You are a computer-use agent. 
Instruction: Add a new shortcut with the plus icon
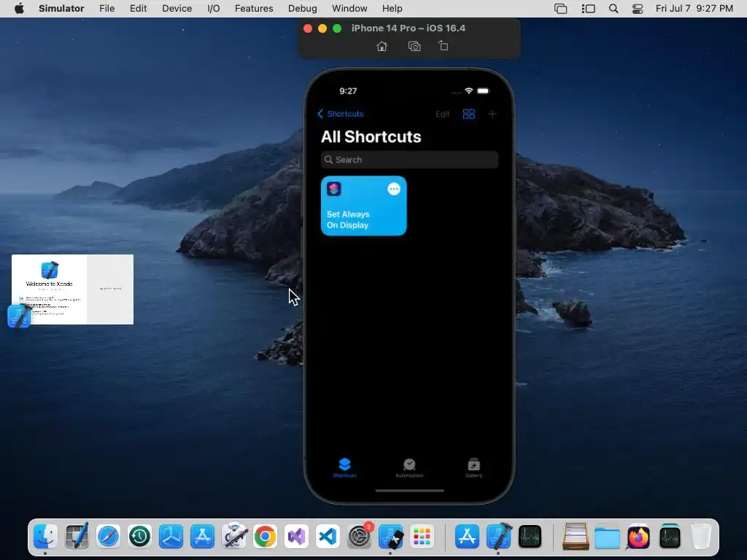pyautogui.click(x=492, y=114)
